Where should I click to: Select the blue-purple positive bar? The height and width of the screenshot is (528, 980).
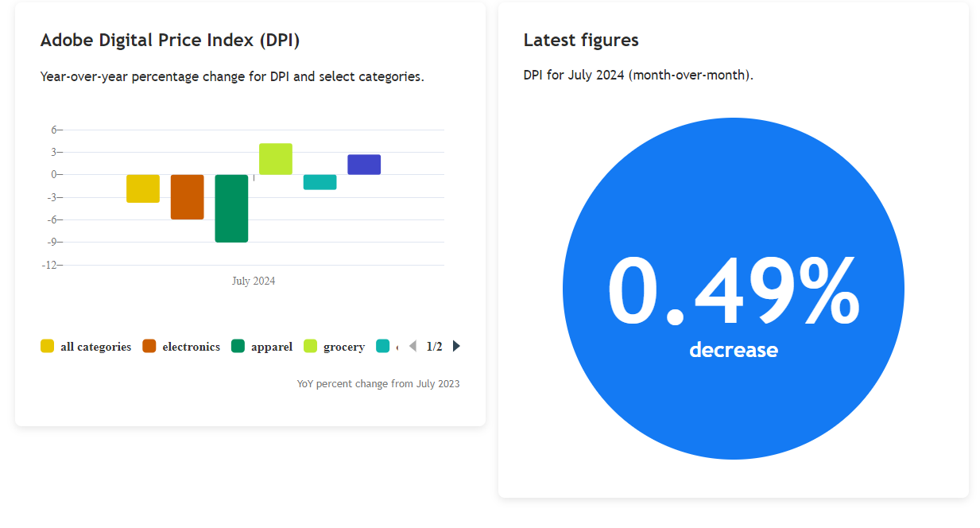364,165
